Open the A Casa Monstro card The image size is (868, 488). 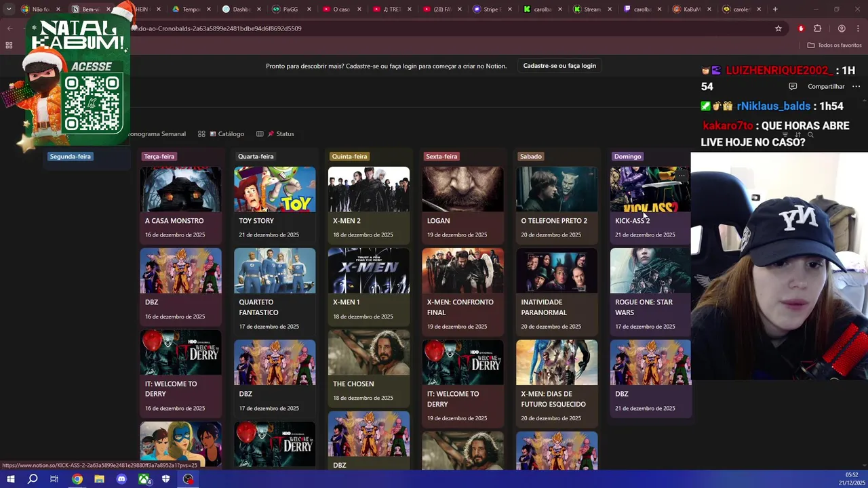click(x=180, y=204)
